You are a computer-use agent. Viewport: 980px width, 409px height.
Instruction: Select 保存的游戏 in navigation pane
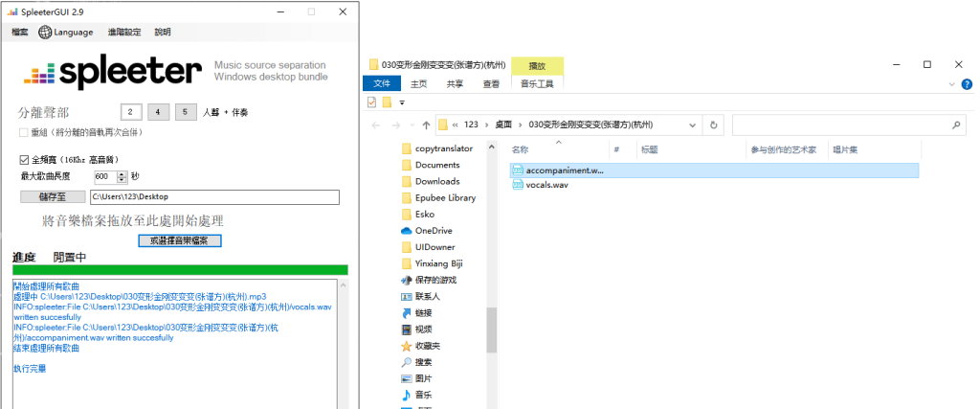[429, 280]
